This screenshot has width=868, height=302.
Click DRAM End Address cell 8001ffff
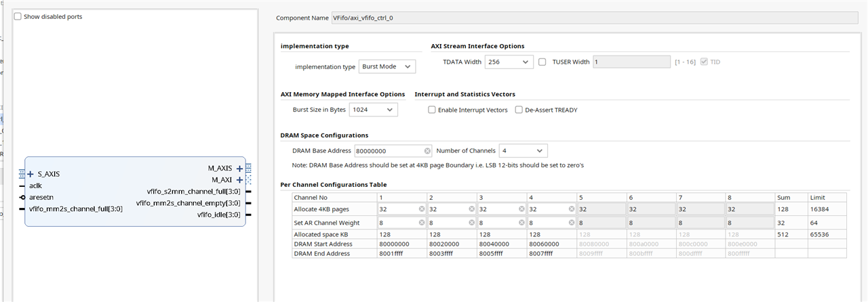pyautogui.click(x=401, y=253)
